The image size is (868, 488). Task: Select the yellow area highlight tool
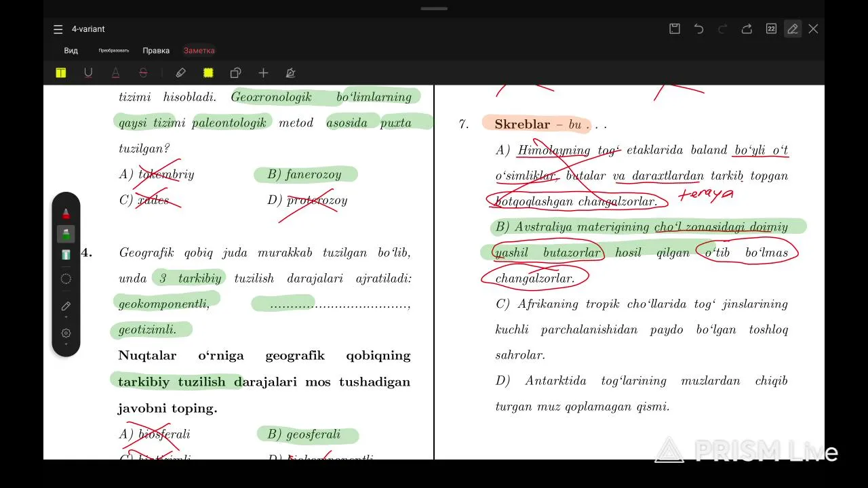[208, 73]
